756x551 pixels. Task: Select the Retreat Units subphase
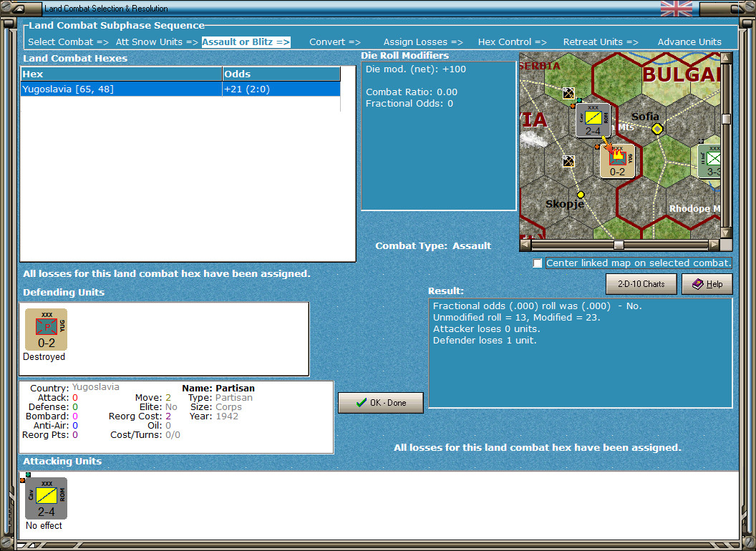[601, 42]
